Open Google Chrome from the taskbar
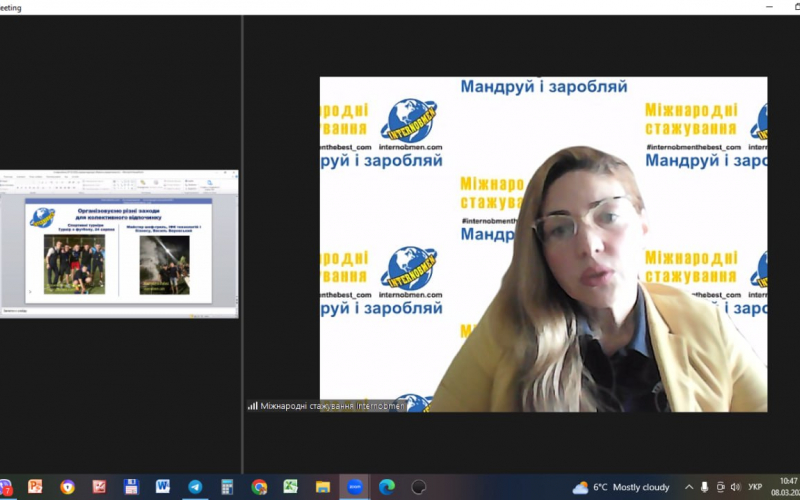Screen dimensions: 800x500 point(259,487)
